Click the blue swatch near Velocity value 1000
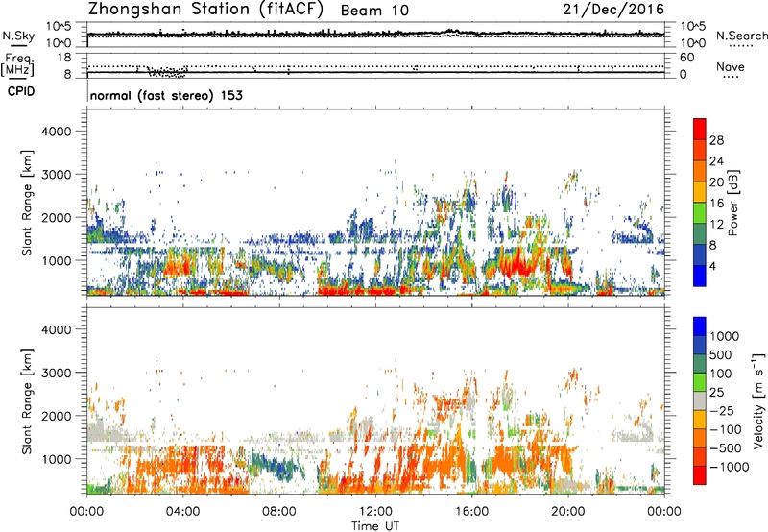The image size is (768, 532). point(700,326)
